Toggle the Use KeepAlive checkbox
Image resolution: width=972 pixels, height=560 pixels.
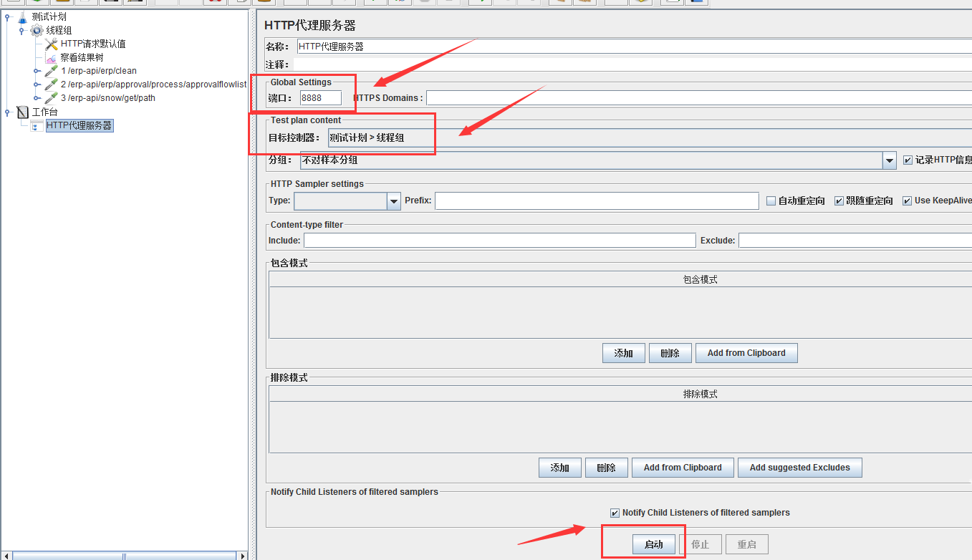pos(907,201)
